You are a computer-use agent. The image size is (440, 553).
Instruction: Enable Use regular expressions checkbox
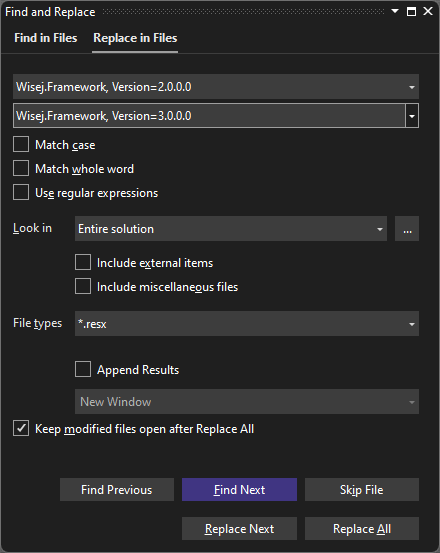[21, 193]
